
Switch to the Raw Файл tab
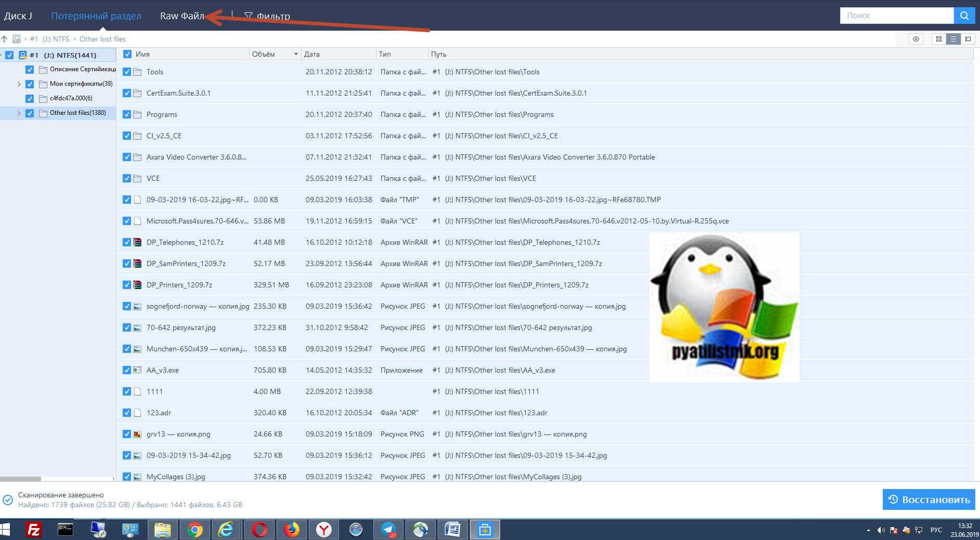181,16
